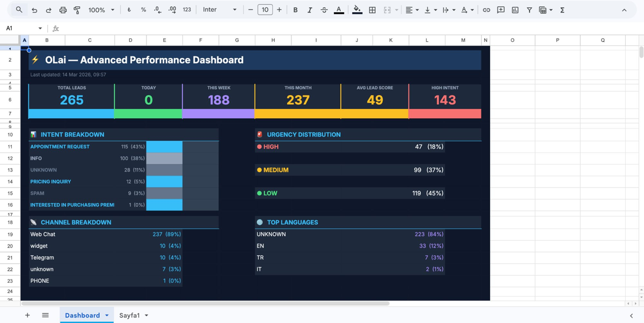Increase font size with plus button
644x323 pixels.
[x=280, y=9]
